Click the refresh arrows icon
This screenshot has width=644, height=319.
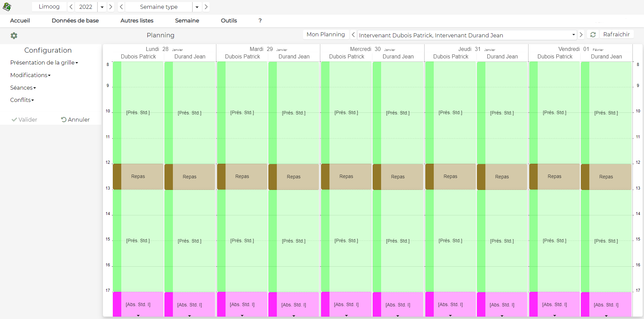(593, 35)
